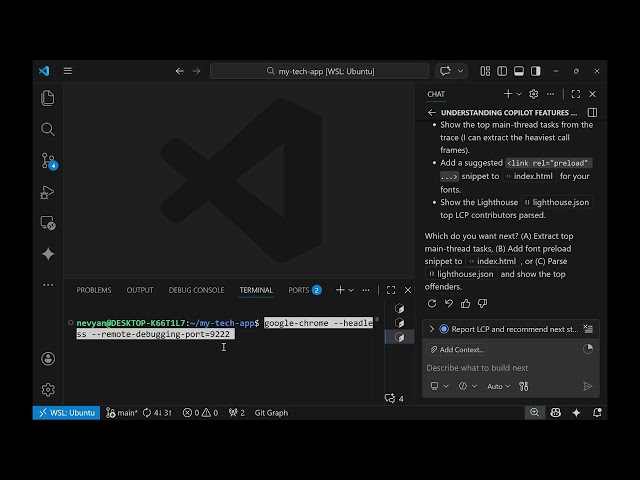Open errors and warnings count in status bar

tap(200, 413)
